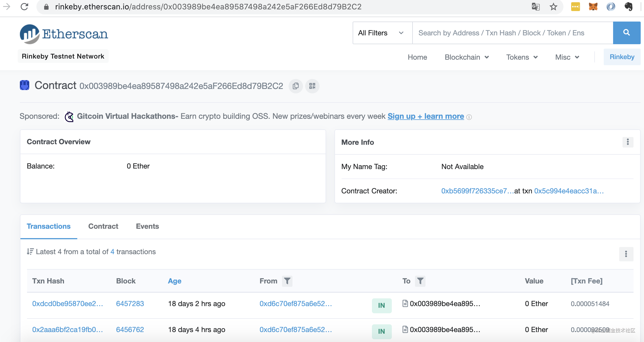Bookmark this page with the star icon
The height and width of the screenshot is (342, 644).
(x=553, y=7)
